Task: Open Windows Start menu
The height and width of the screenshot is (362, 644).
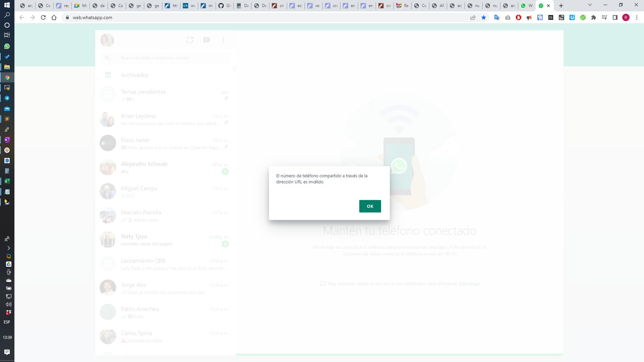Action: (x=7, y=5)
